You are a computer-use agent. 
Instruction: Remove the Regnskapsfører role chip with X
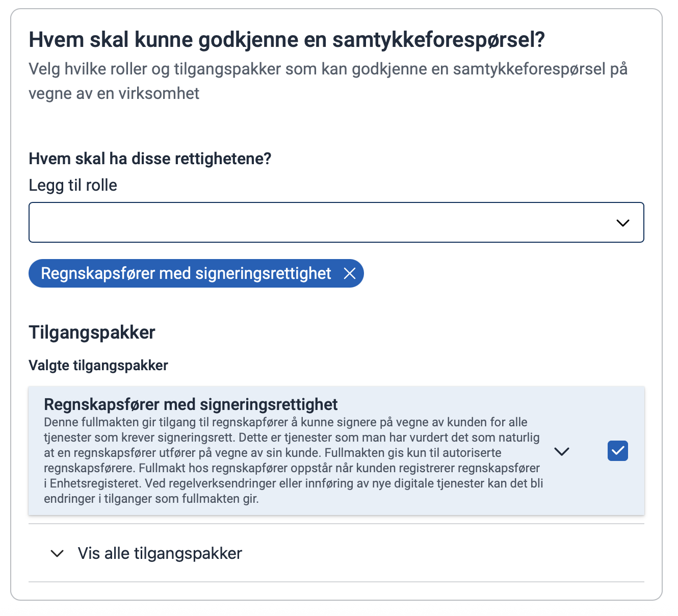[350, 274]
